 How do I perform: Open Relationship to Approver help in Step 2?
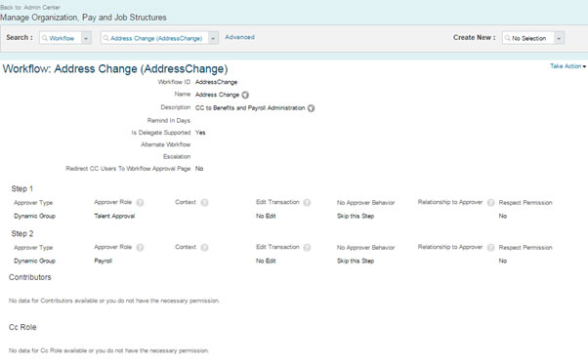click(x=490, y=248)
